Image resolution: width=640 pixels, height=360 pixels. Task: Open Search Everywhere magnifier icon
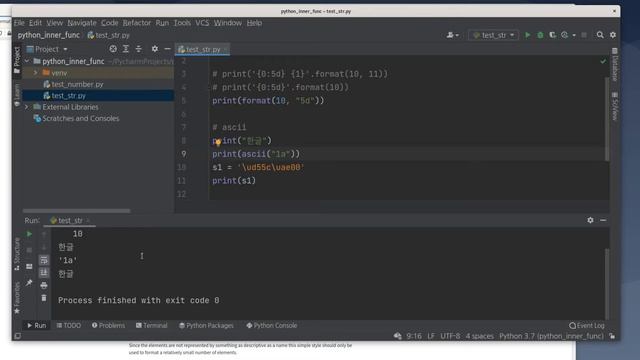pyautogui.click(x=600, y=35)
